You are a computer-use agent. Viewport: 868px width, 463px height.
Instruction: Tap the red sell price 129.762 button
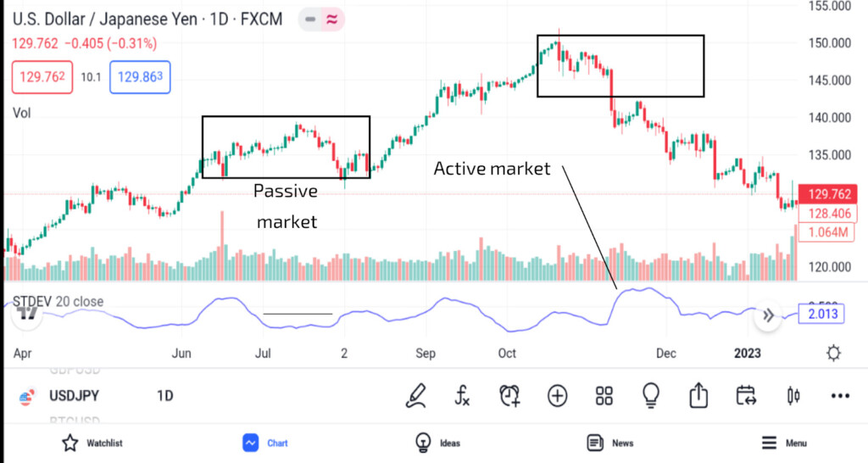pos(42,77)
